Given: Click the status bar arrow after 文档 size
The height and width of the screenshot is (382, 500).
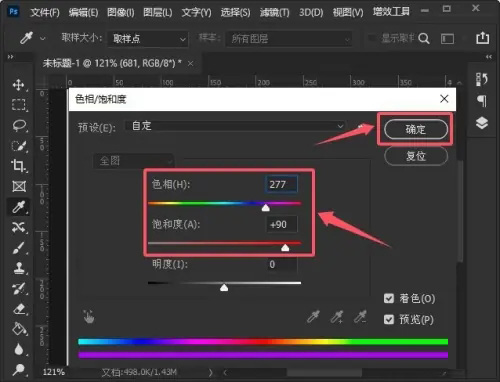Looking at the screenshot, I should click(210, 372).
